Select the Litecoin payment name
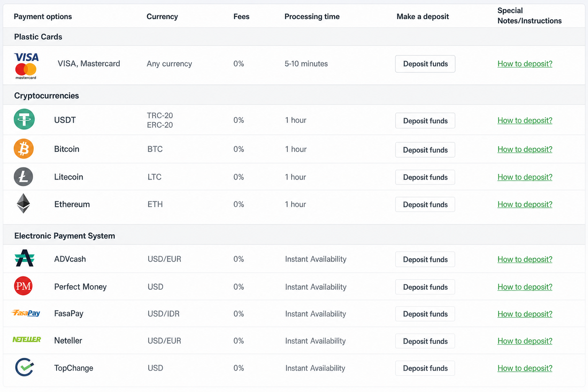The height and width of the screenshot is (392, 588). point(69,177)
